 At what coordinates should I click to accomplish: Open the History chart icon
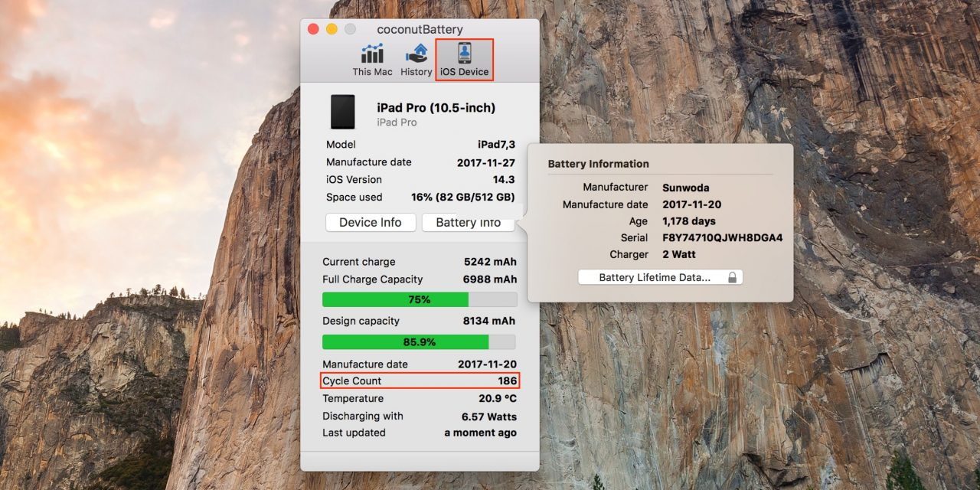[x=416, y=60]
